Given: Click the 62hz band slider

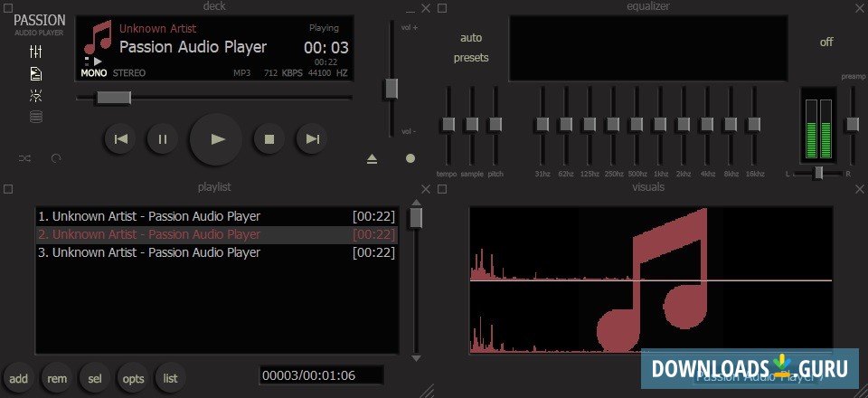Looking at the screenshot, I should pyautogui.click(x=566, y=125).
